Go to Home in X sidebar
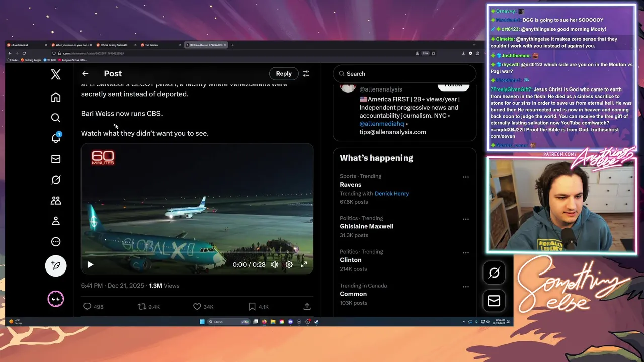The image size is (644, 362). point(56,97)
